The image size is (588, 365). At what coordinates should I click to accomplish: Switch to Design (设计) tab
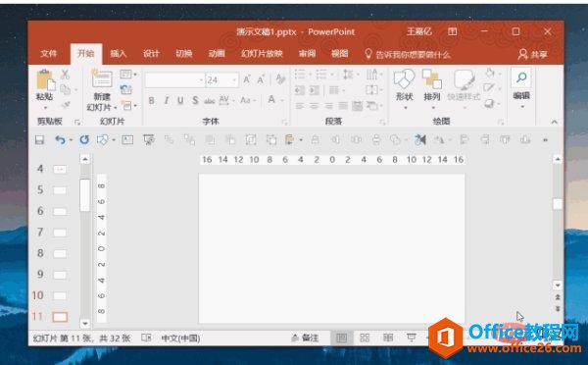pyautogui.click(x=151, y=54)
